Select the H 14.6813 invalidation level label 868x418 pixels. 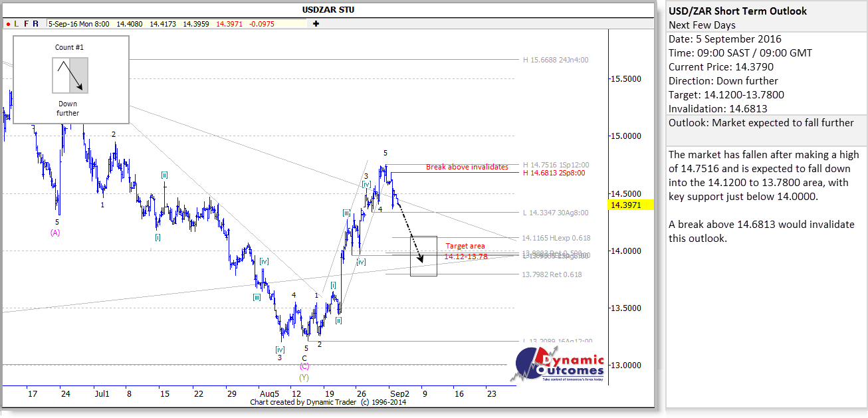point(556,173)
